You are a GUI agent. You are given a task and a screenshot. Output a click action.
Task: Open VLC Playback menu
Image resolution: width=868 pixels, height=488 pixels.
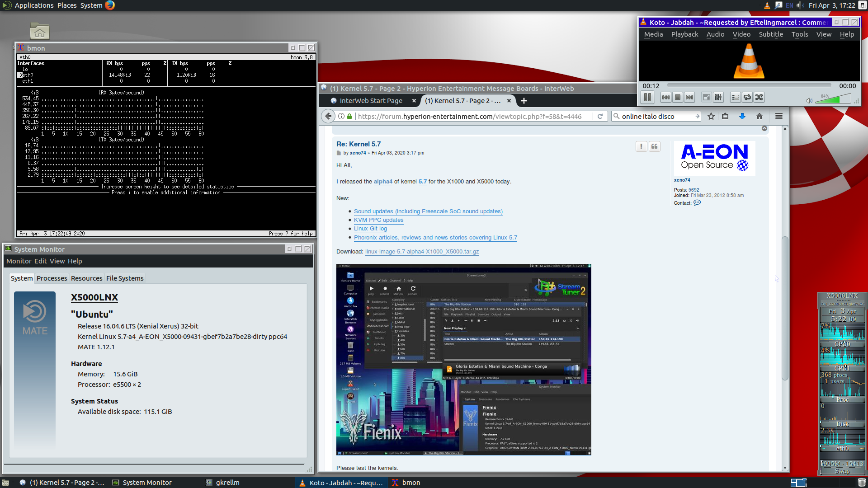point(684,34)
